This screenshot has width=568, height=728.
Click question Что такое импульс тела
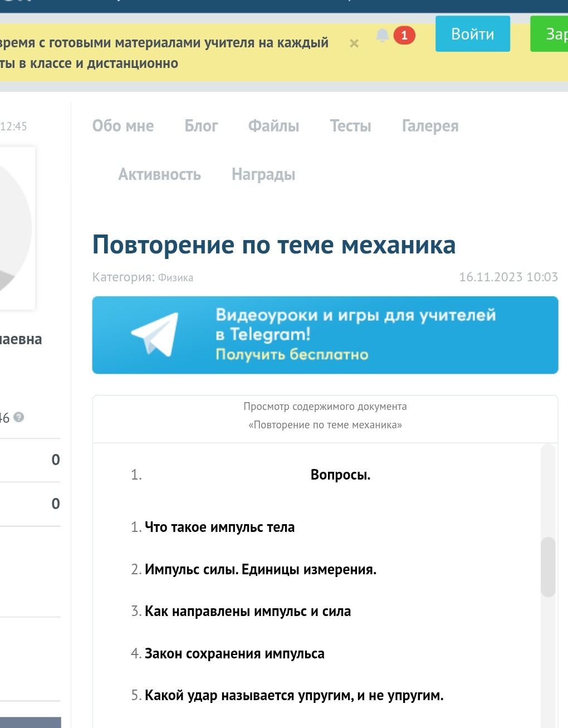(x=219, y=527)
